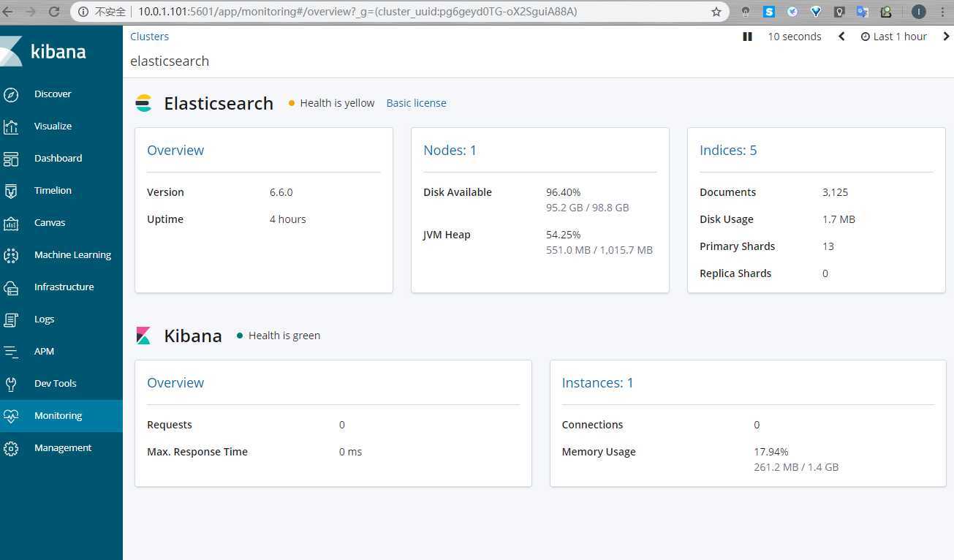Open Discover from the compass icon

11,94
